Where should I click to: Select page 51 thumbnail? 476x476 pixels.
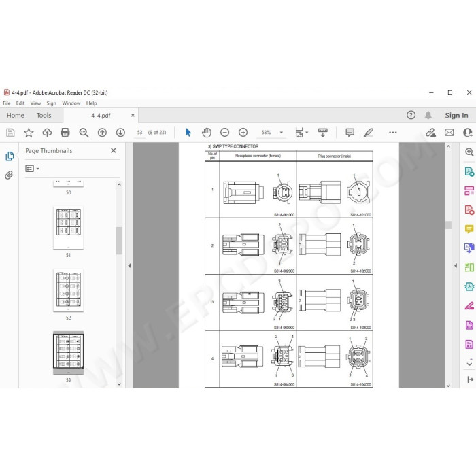pos(68,228)
